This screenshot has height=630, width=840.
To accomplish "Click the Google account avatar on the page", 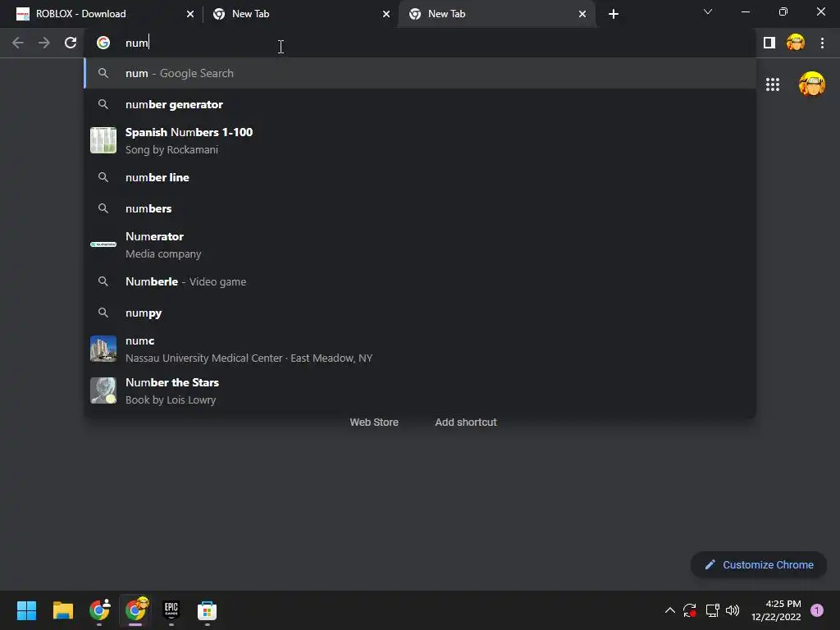I will tap(812, 84).
